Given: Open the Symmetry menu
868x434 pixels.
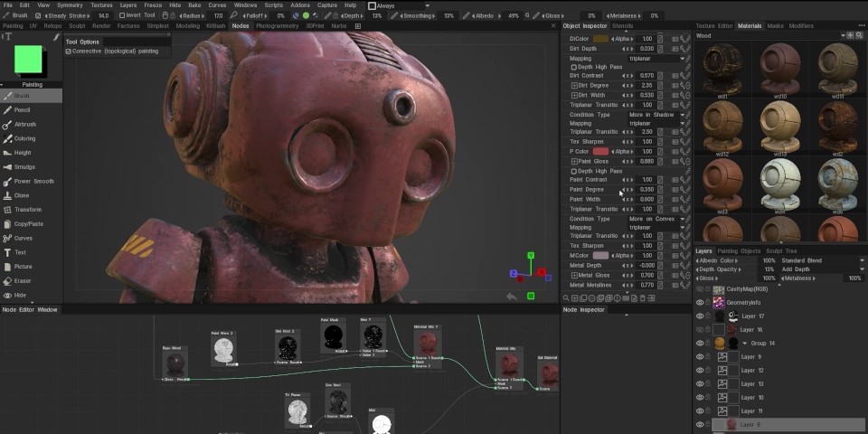Looking at the screenshot, I should tap(70, 5).
